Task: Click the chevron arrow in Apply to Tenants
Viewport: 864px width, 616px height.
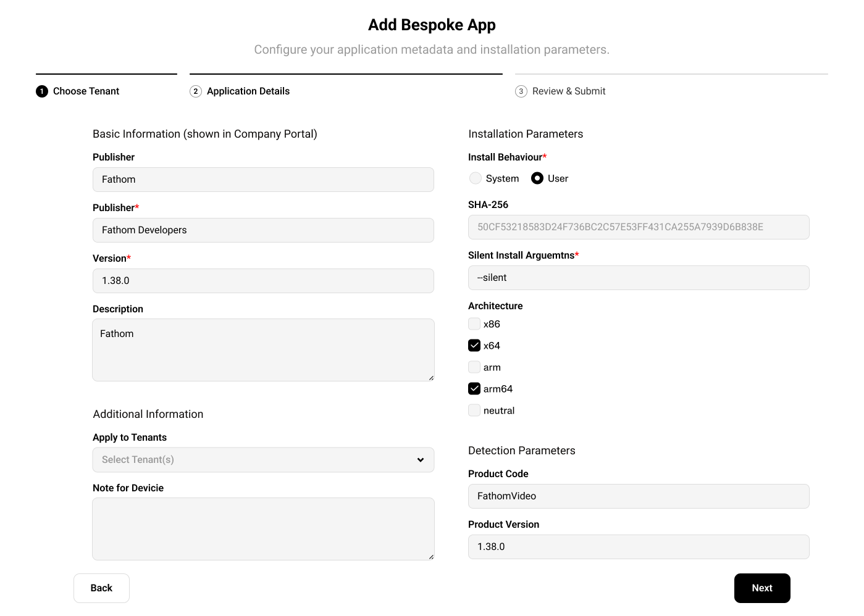Action: 421,460
